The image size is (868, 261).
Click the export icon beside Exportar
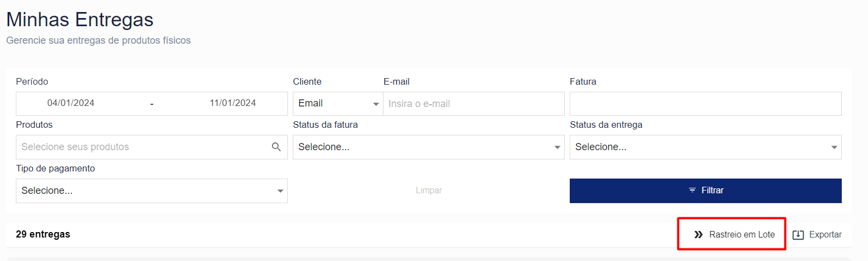798,235
